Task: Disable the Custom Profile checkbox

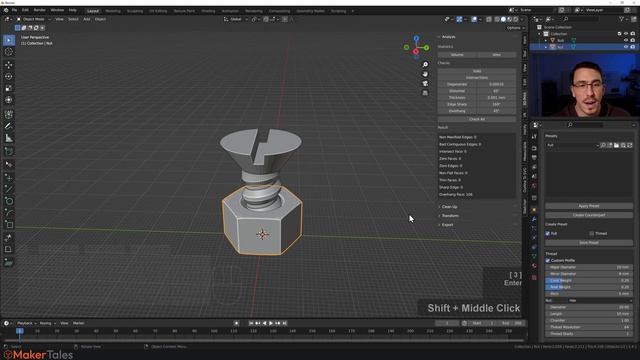Action: coord(548,260)
